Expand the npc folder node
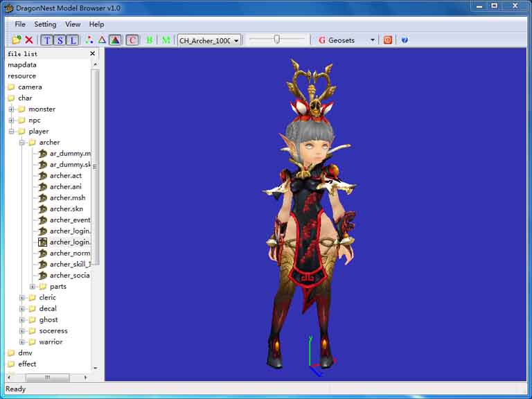This screenshot has height=399, width=532. pos(11,120)
